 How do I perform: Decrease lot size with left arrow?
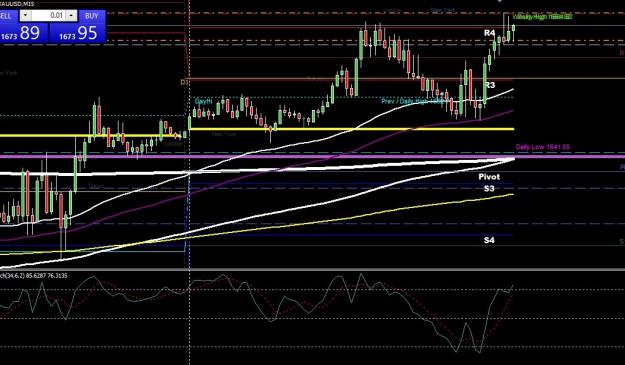coord(25,16)
